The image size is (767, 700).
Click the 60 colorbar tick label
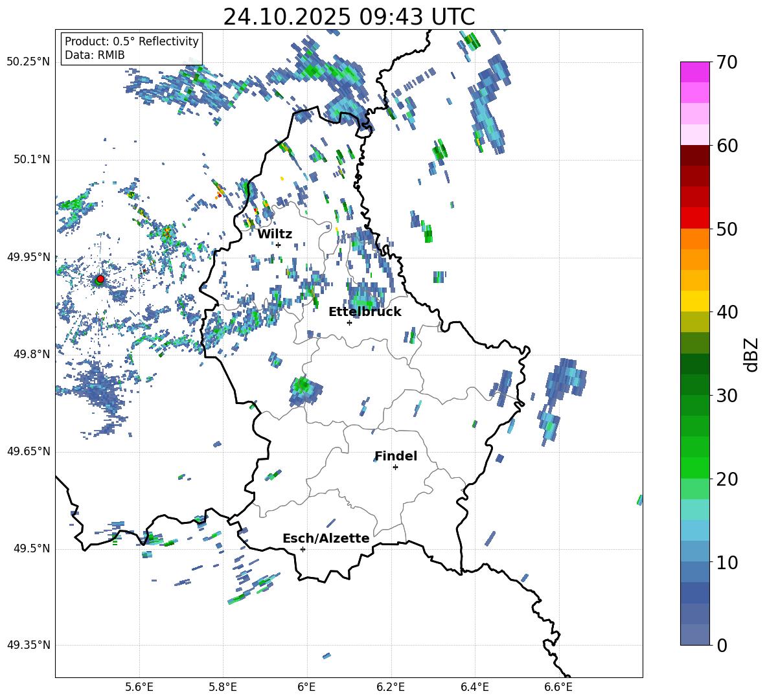[727, 146]
